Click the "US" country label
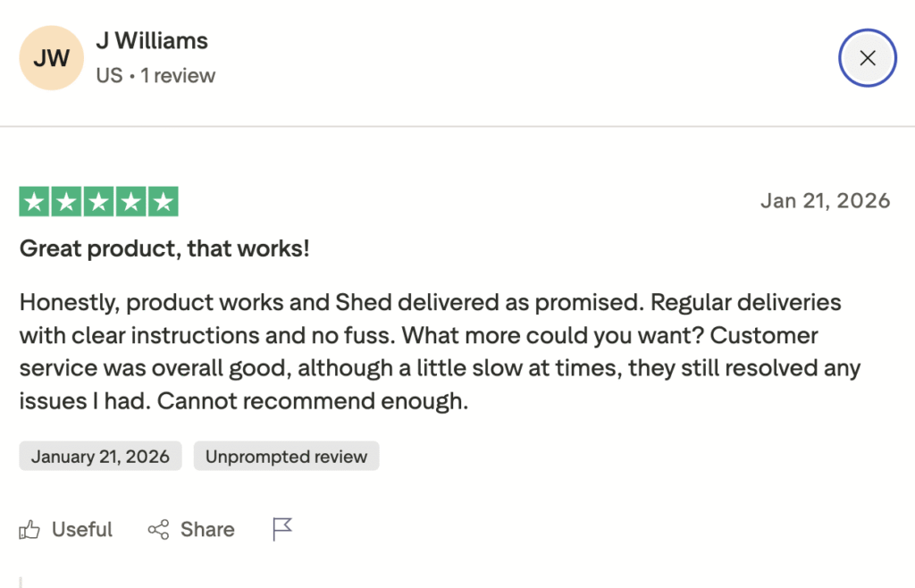This screenshot has width=915, height=588. 109,76
